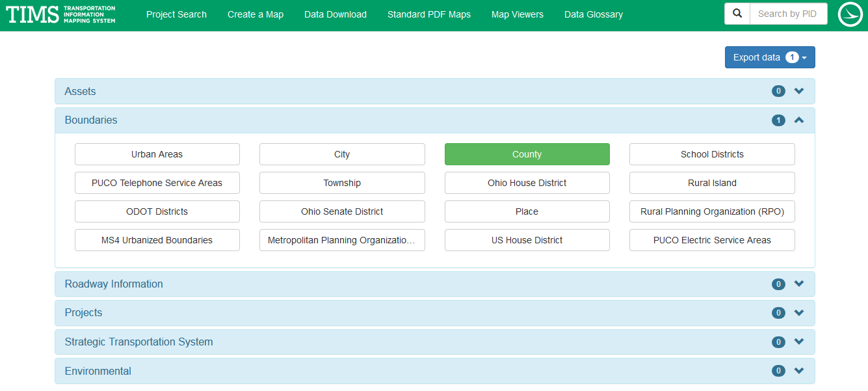
Task: Select the ODOT Districts boundary option
Action: (x=157, y=211)
